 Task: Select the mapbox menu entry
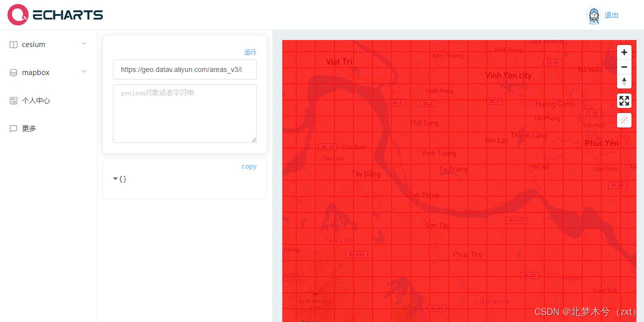35,72
